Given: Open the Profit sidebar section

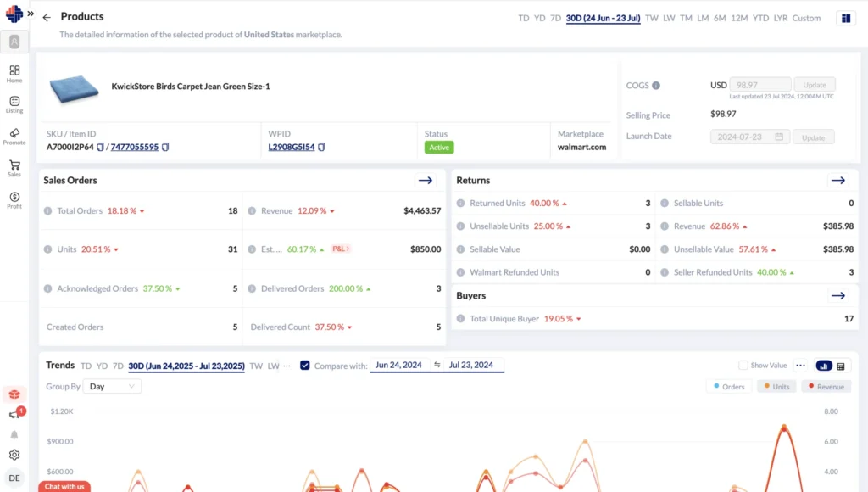Looking at the screenshot, I should point(14,200).
